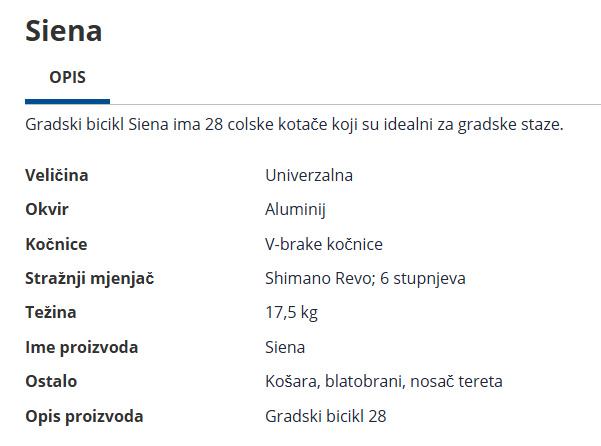This screenshot has width=601, height=446.
Task: Click the Siena product title heading
Action: coord(63,31)
